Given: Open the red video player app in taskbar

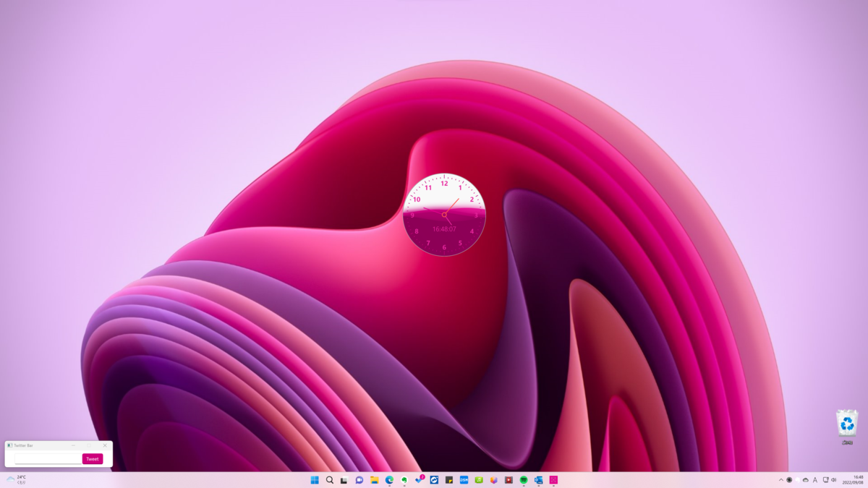Looking at the screenshot, I should pos(509,480).
